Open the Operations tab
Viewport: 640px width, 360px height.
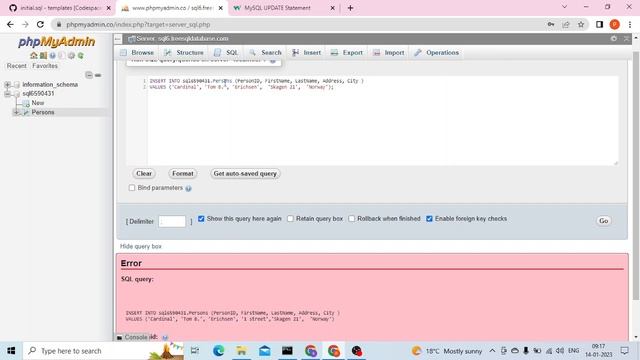tap(436, 53)
